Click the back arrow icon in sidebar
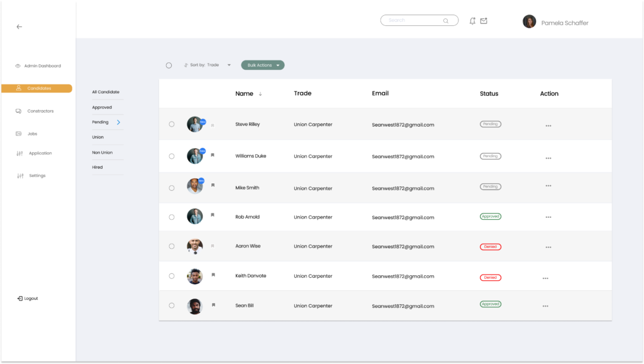This screenshot has width=644, height=364. coord(19,27)
